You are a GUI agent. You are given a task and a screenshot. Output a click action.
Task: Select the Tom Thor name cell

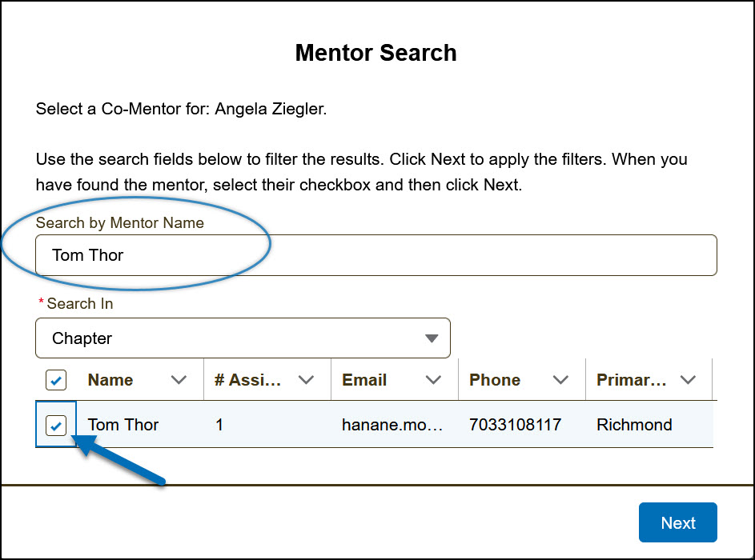(123, 425)
